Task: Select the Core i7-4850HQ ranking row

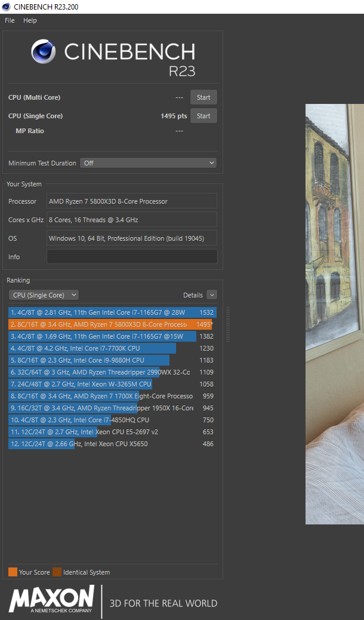Action: click(112, 420)
